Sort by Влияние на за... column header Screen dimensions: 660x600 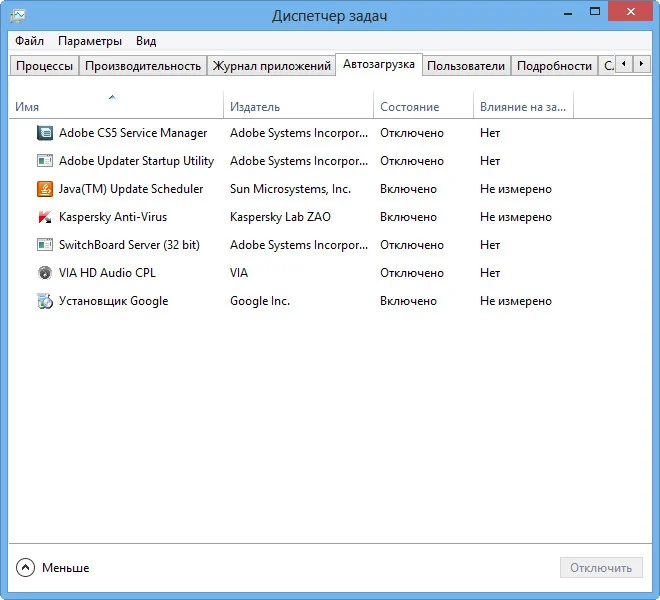[523, 104]
